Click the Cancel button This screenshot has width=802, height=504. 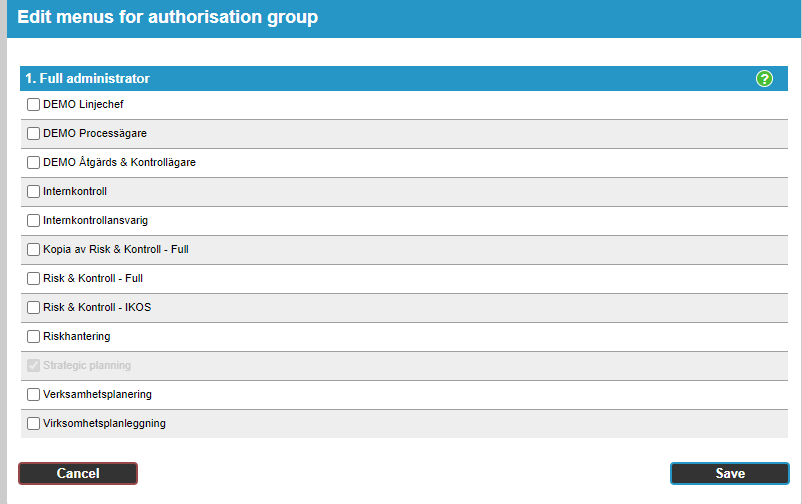coord(78,473)
